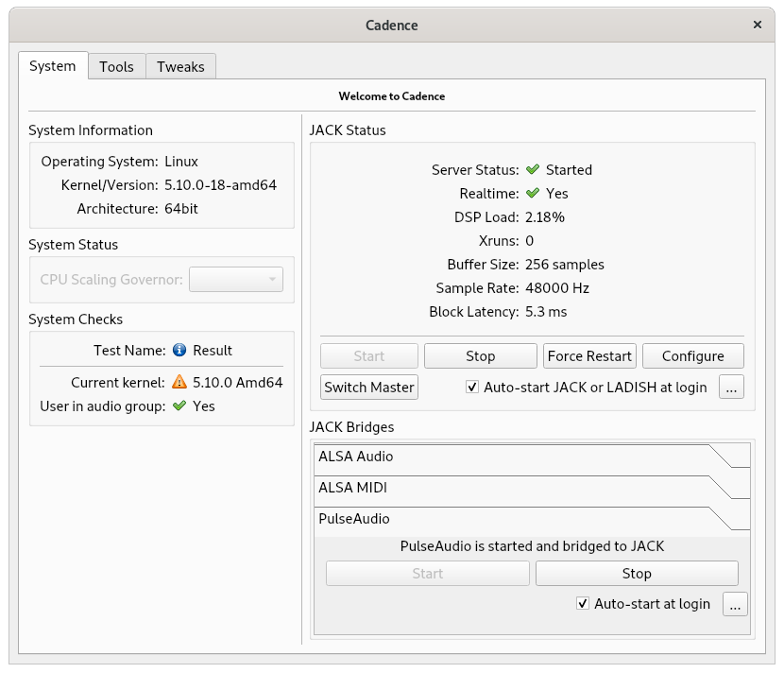
Task: Force Restart the JACK server
Action: pyautogui.click(x=589, y=355)
